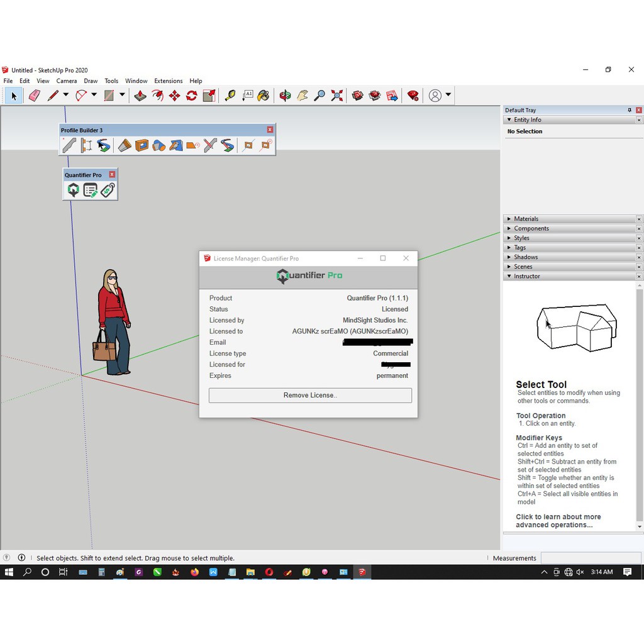
Task: Select the Tape Measure tool
Action: pos(229,95)
